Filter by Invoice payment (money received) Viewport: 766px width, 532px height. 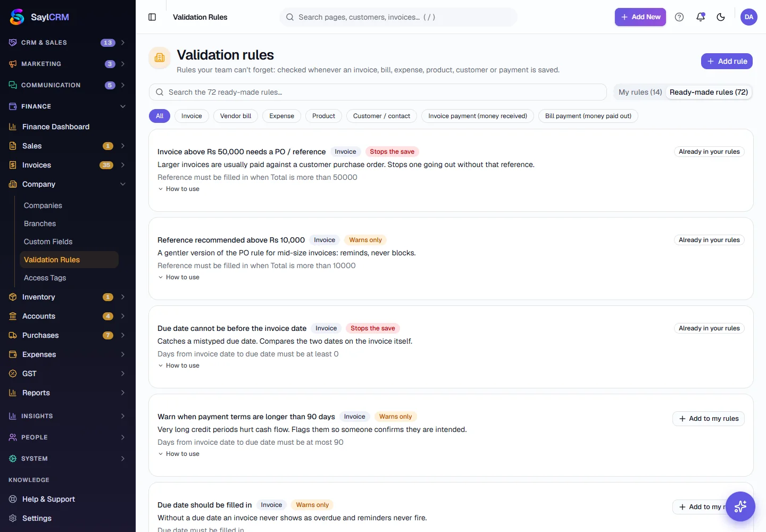click(x=478, y=116)
